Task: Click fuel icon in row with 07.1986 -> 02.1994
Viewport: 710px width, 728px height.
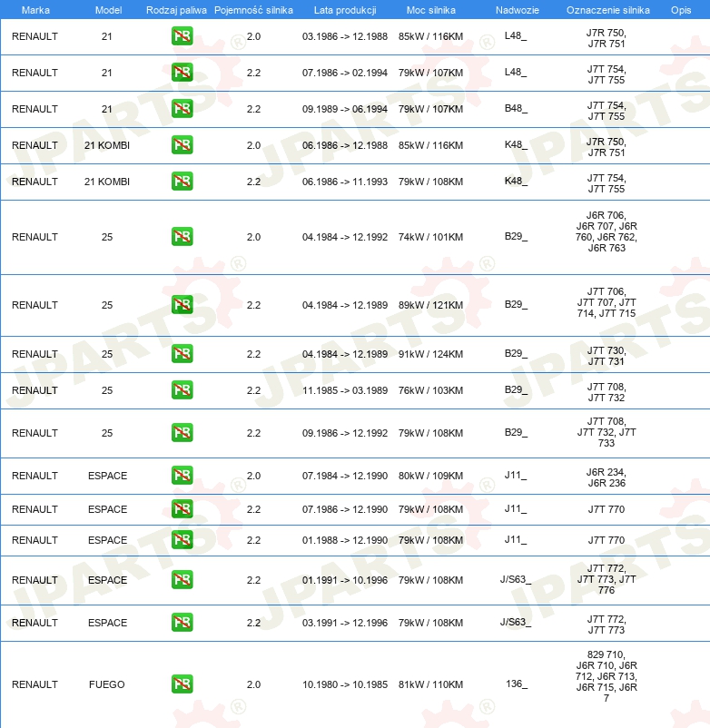Action: point(182,72)
